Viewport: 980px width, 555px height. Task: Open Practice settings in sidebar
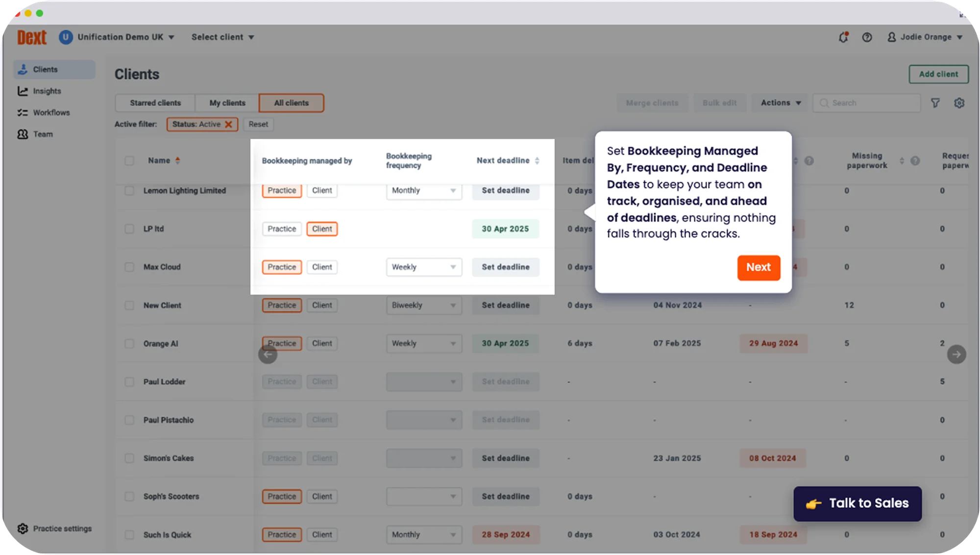[54, 529]
